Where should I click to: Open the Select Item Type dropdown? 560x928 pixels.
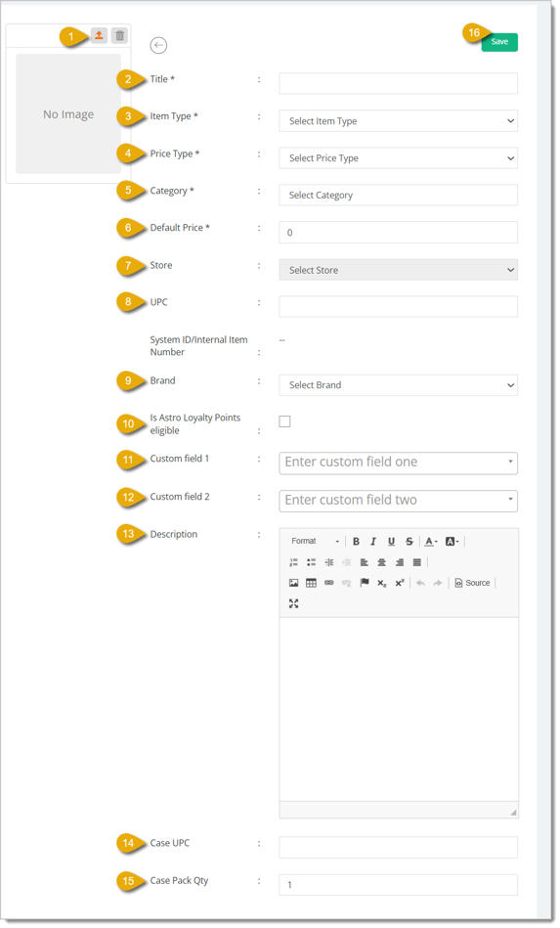(x=399, y=120)
